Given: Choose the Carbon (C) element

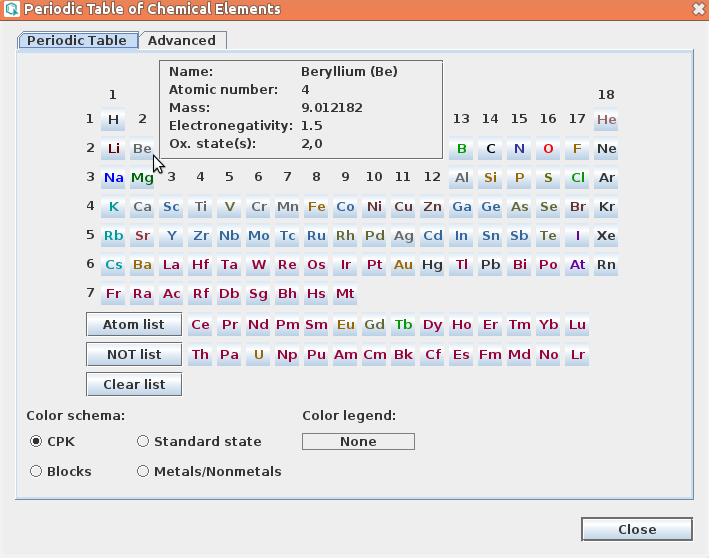Looking at the screenshot, I should pos(490,149).
